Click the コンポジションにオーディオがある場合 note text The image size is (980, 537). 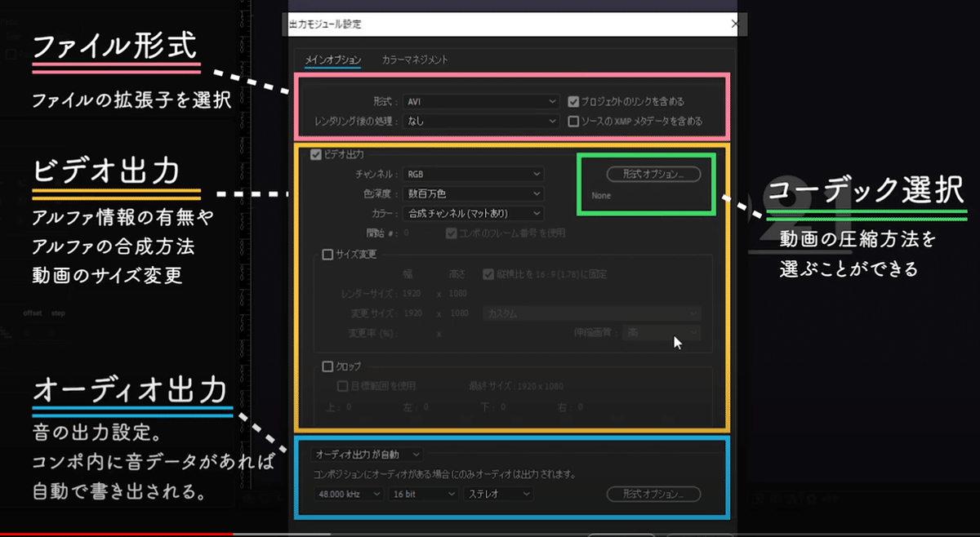tap(446, 473)
